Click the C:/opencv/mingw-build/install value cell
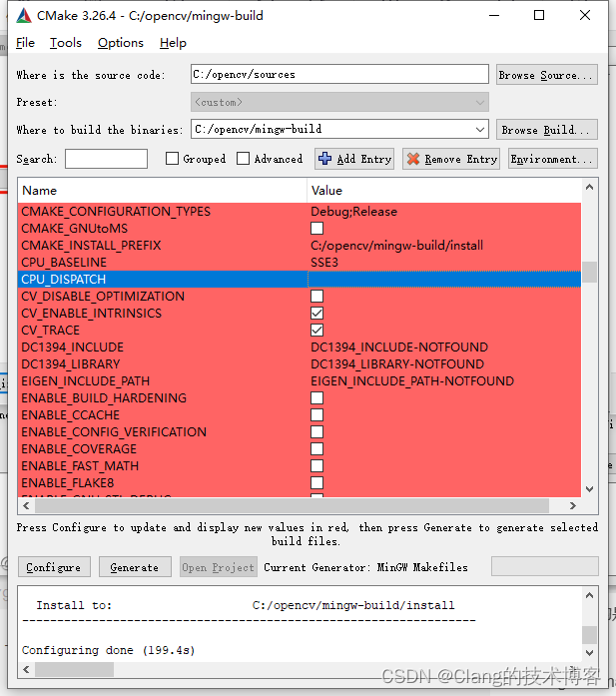This screenshot has height=696, width=616. coord(444,245)
